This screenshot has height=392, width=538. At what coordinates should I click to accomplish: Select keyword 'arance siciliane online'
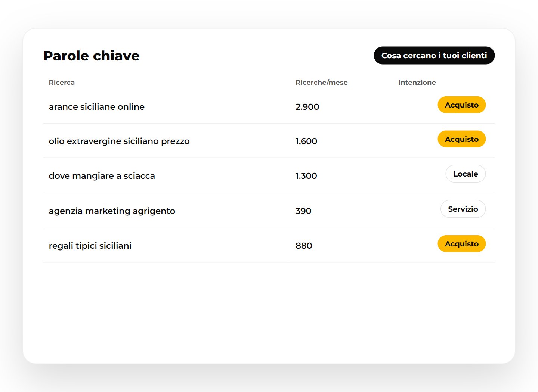[x=97, y=107]
